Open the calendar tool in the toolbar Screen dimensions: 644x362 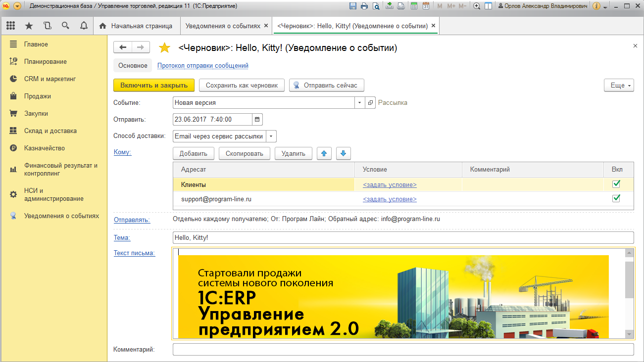coord(426,5)
